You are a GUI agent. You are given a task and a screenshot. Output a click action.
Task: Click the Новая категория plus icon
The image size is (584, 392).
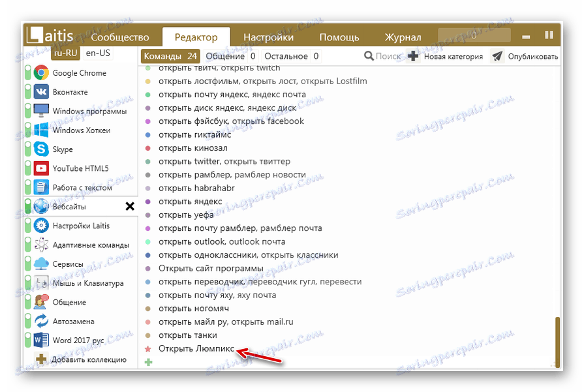413,56
